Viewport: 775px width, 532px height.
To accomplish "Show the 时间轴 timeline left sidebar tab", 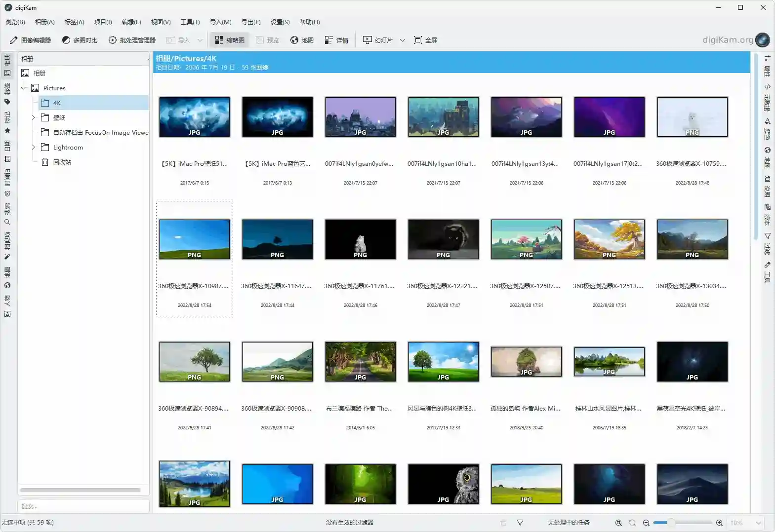I will coord(7,183).
